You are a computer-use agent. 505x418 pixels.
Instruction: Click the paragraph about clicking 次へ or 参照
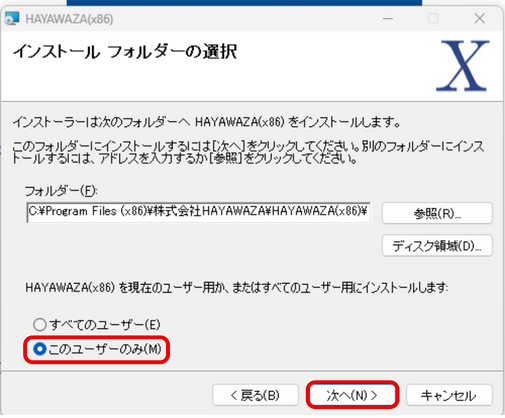click(248, 152)
